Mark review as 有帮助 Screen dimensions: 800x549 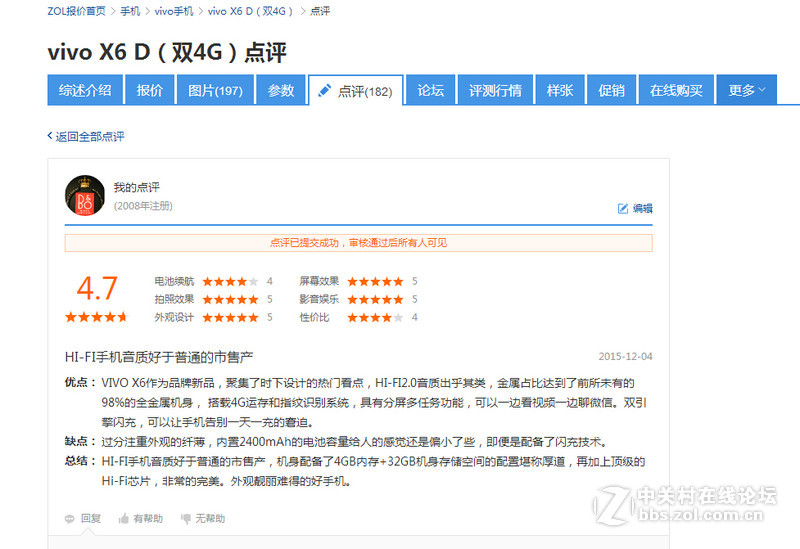pyautogui.click(x=148, y=518)
